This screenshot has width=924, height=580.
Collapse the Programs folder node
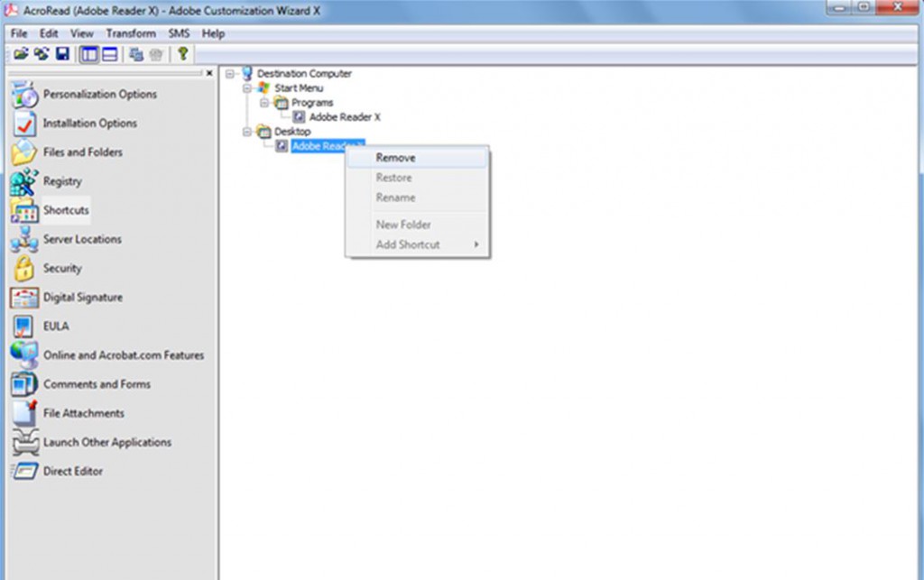point(264,103)
